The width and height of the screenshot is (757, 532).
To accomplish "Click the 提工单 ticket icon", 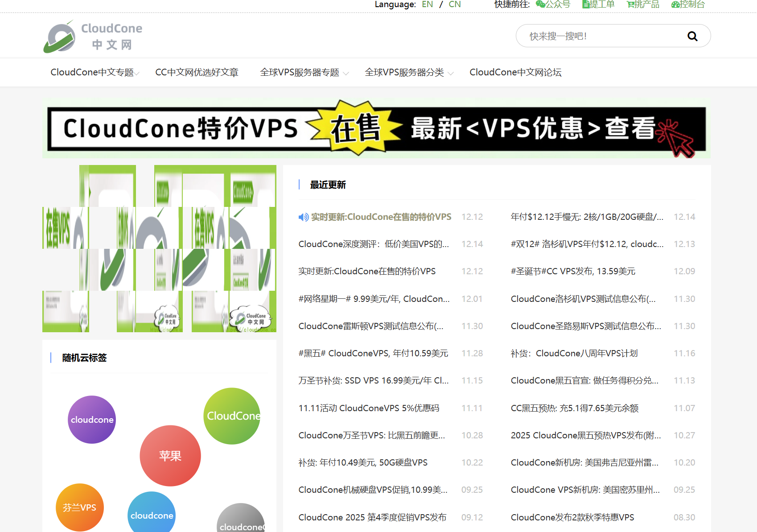I will tap(586, 4).
